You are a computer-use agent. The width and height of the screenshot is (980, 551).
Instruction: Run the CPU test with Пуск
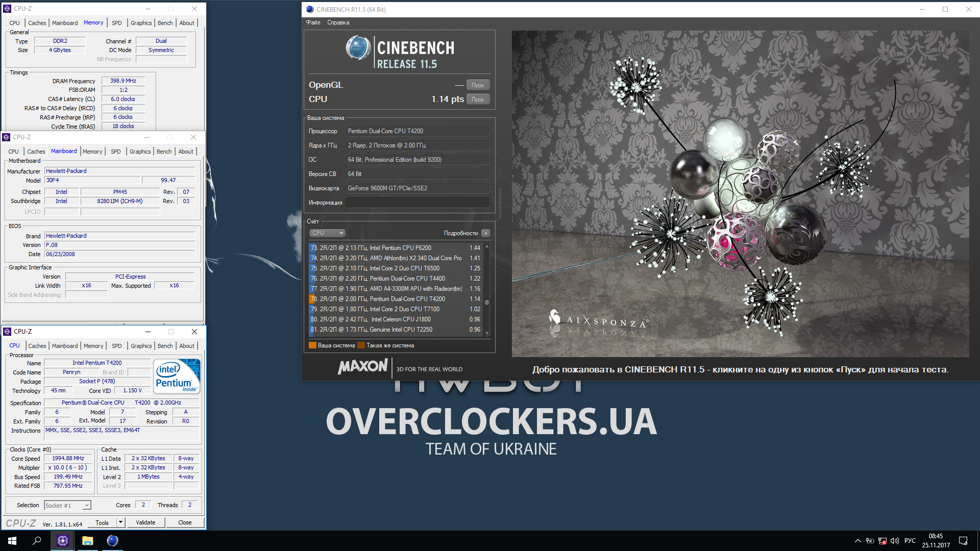coord(478,99)
